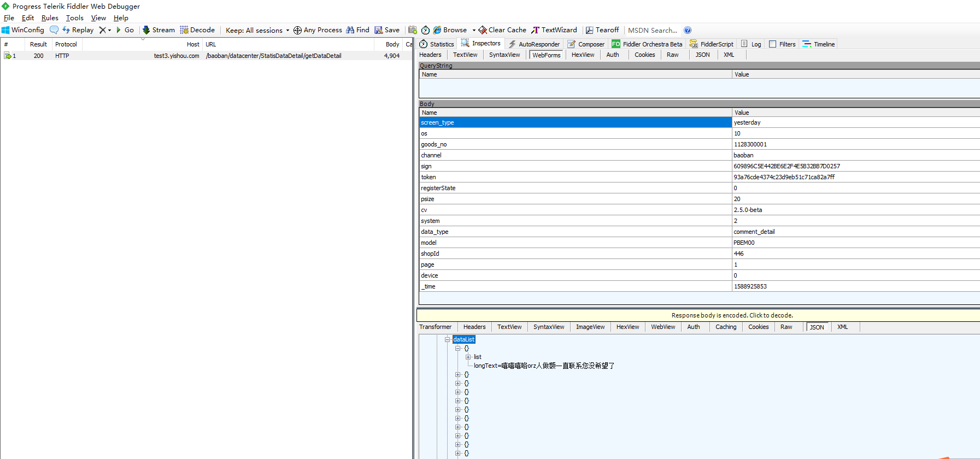
Task: Click 'Response body is encoded' decode bar
Action: [x=698, y=315]
